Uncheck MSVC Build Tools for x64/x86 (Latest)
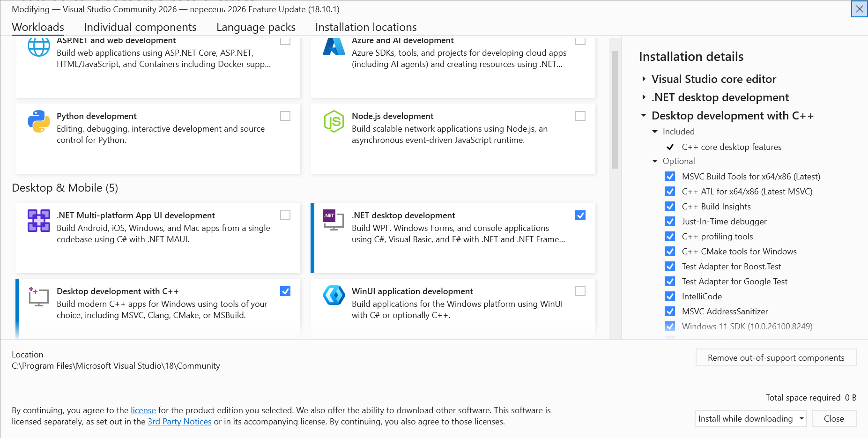Viewport: 868px width, 438px height. click(670, 177)
